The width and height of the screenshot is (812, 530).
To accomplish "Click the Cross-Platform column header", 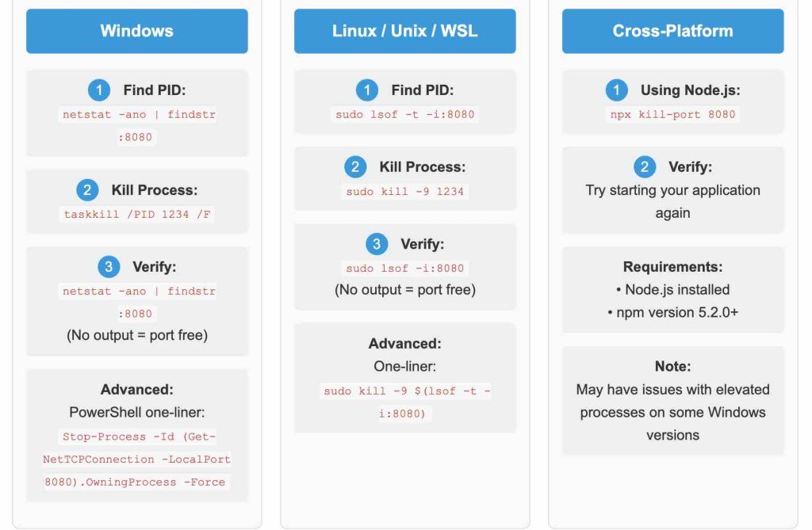I will [672, 31].
